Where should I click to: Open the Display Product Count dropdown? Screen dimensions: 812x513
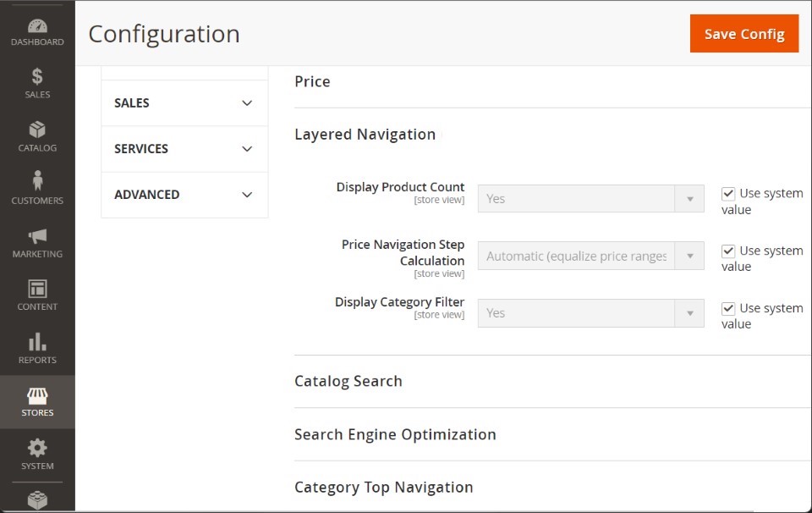[x=591, y=198]
